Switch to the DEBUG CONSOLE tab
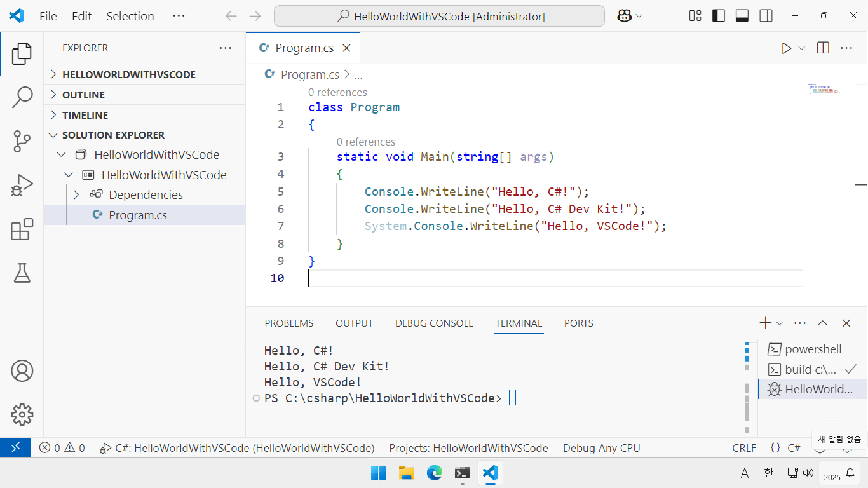 [434, 323]
